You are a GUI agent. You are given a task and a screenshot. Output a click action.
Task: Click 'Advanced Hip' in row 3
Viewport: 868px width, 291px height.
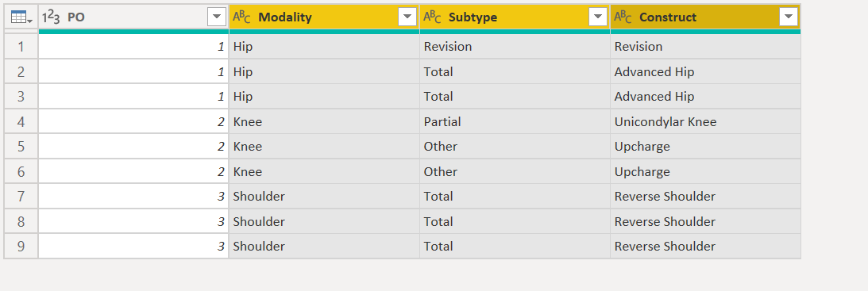tap(705, 96)
